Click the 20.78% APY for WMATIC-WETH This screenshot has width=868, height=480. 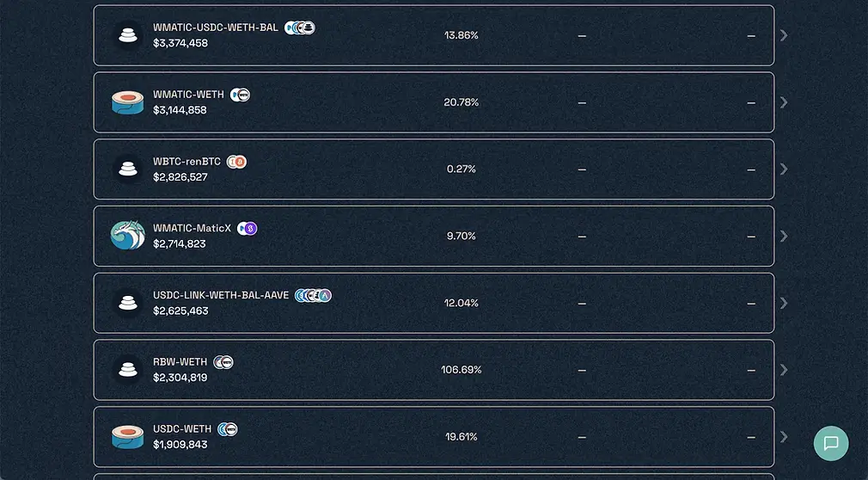click(x=462, y=102)
